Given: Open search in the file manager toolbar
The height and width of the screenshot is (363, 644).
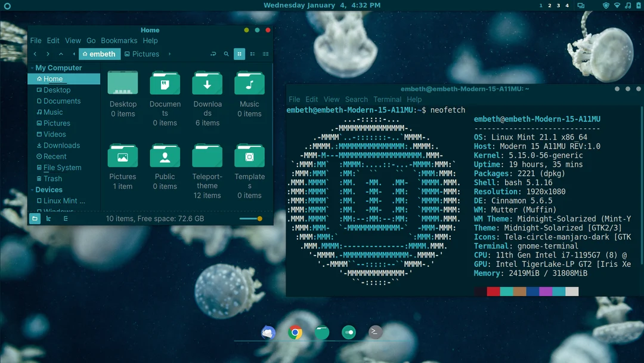Looking at the screenshot, I should click(226, 54).
